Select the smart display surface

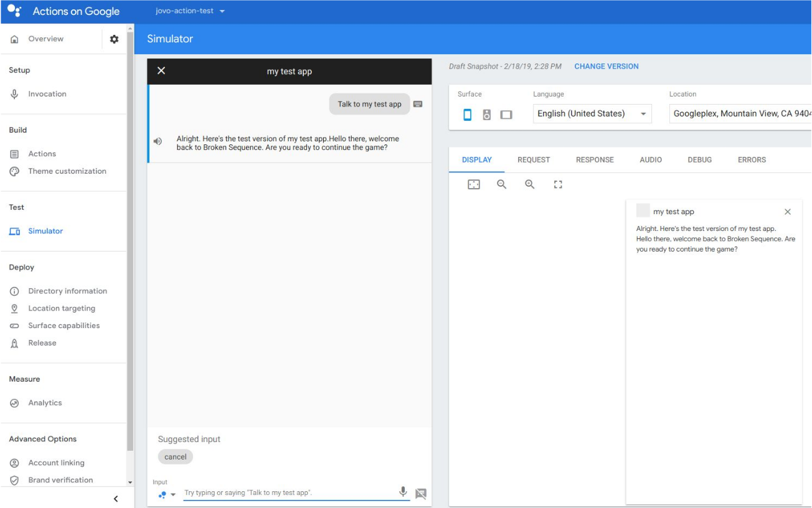[506, 115]
